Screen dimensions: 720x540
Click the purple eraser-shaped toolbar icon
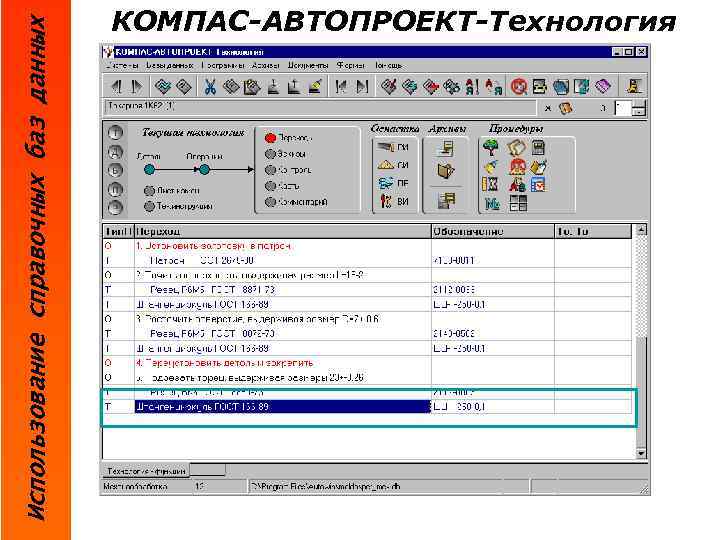tap(603, 86)
